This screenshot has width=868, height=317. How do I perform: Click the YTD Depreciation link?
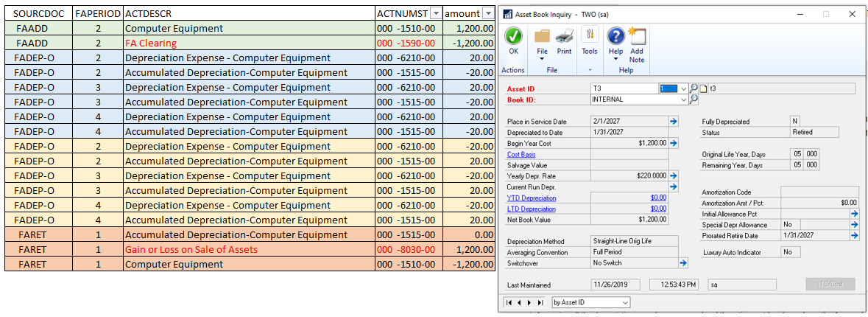(x=532, y=198)
